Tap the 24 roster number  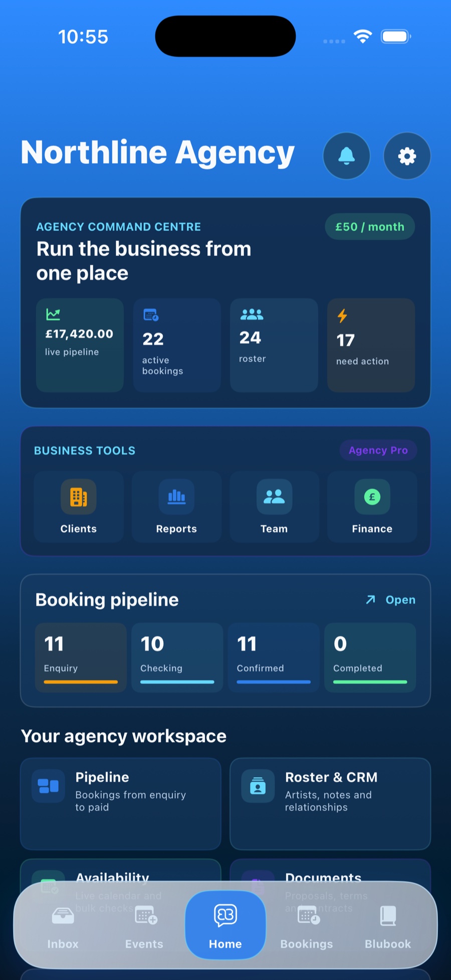click(250, 338)
